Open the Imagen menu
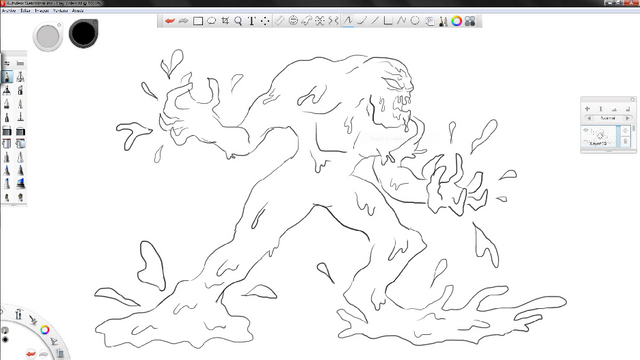The image size is (640, 360). [x=42, y=11]
